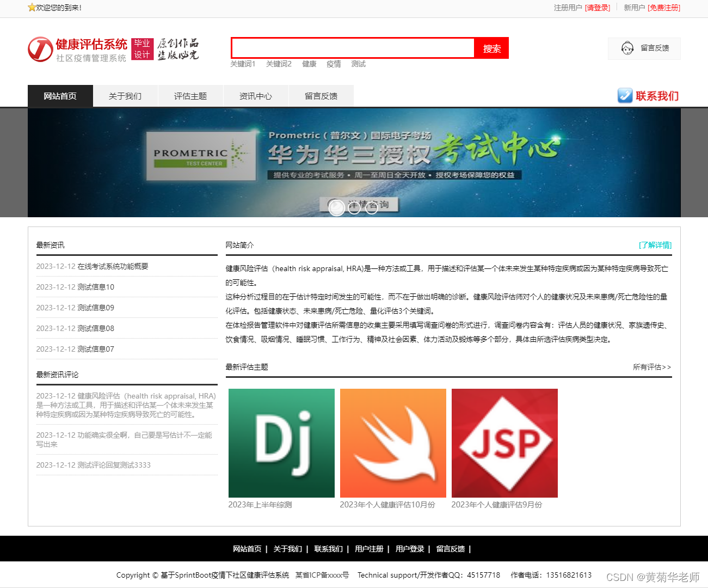Click footer link 联系我们
The image size is (708, 588).
[x=328, y=549]
